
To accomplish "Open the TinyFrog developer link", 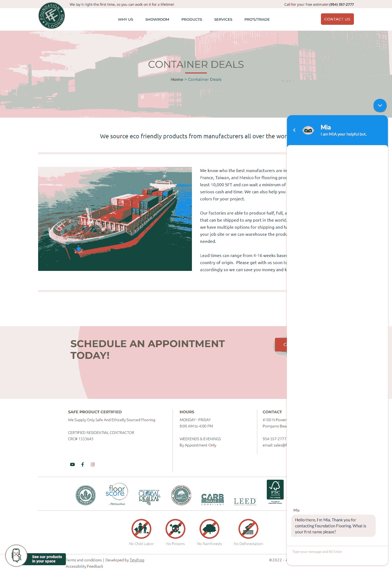I will tap(137, 560).
